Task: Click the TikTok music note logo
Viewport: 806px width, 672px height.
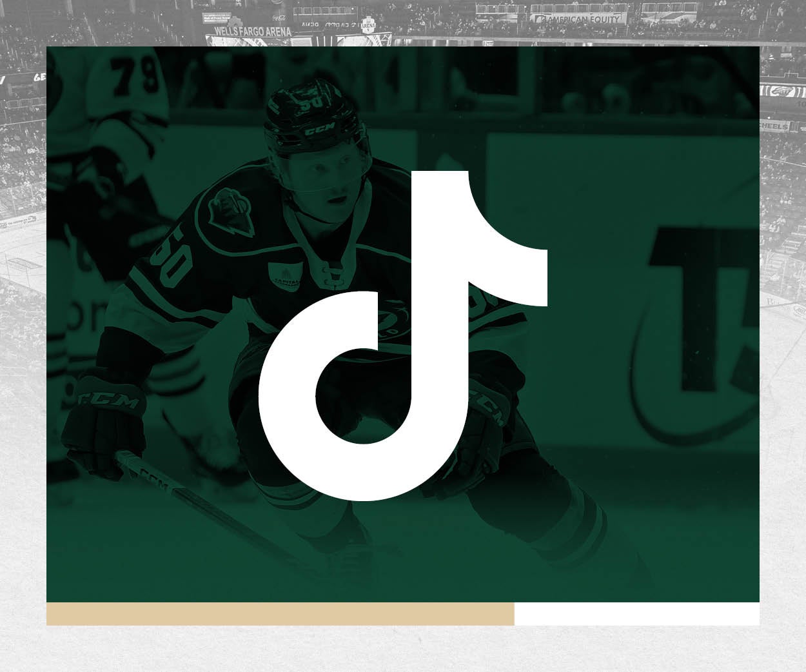Action: click(403, 335)
